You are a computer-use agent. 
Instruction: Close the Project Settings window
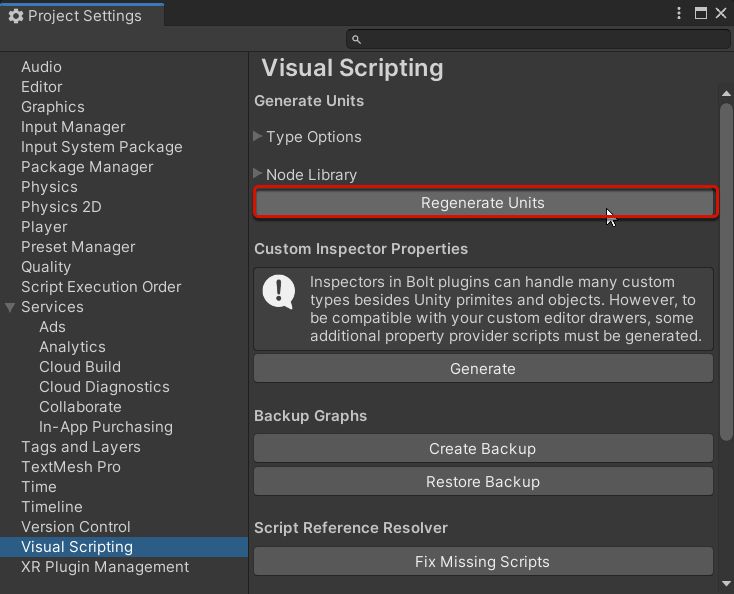tap(721, 13)
